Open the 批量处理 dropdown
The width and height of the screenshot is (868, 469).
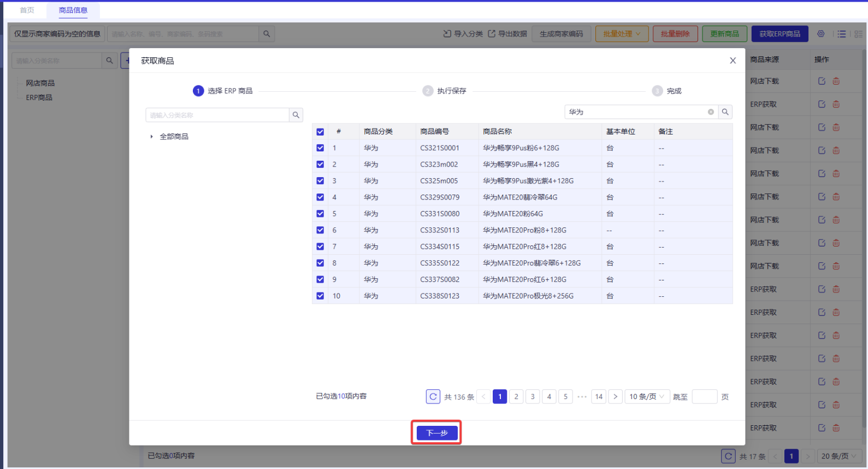(x=622, y=34)
